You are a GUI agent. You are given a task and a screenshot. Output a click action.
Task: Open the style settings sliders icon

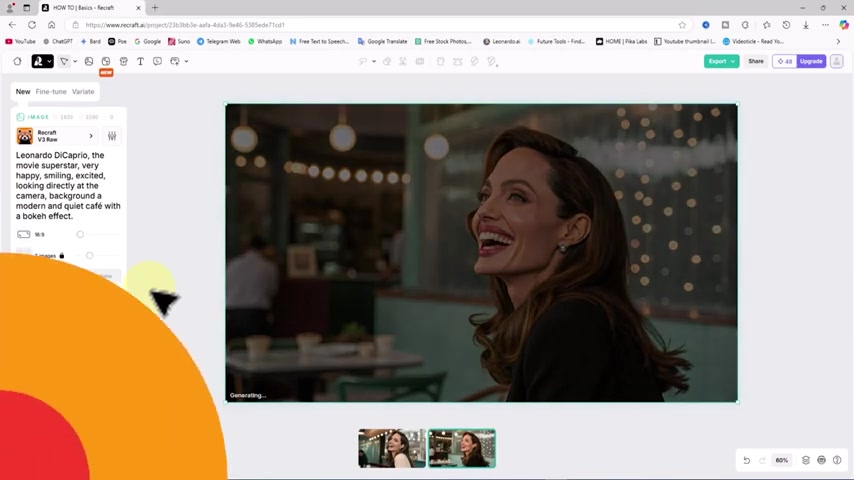point(112,136)
